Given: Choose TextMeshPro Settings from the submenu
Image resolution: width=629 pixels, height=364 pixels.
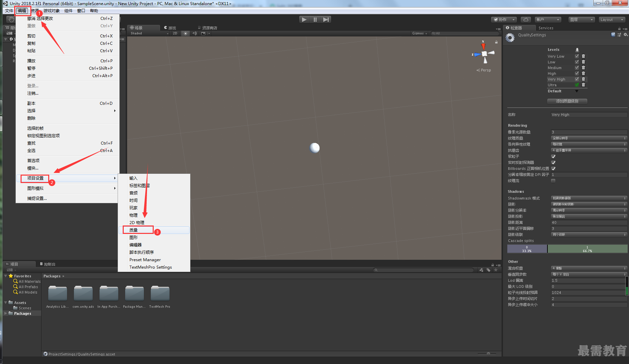Looking at the screenshot, I should 154,267.
